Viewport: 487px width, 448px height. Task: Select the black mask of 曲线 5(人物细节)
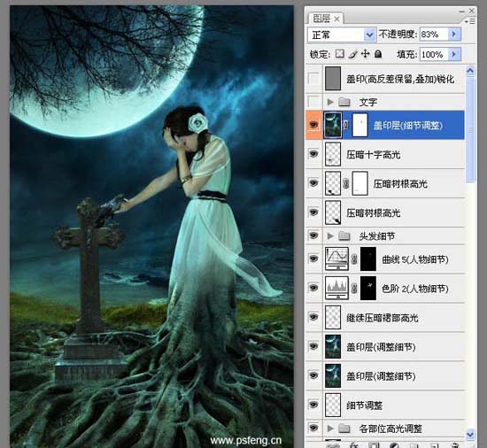(368, 259)
